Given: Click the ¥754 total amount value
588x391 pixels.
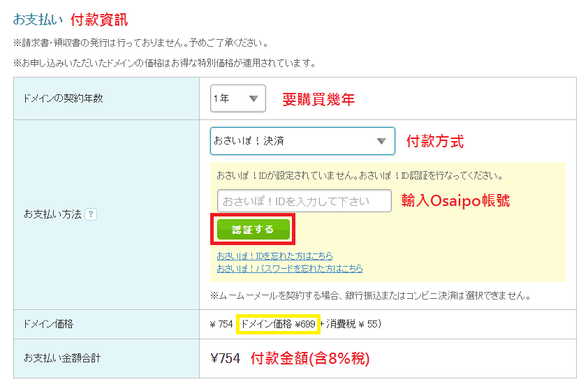Looking at the screenshot, I should click(x=226, y=358).
